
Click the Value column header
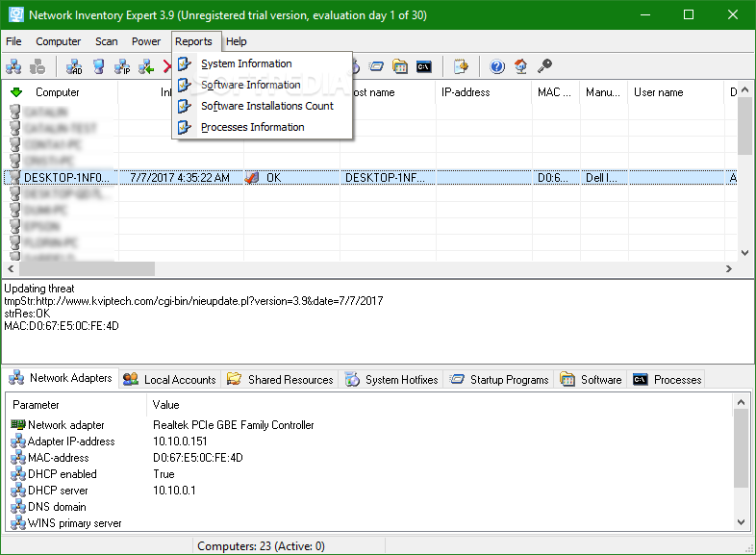click(439, 405)
